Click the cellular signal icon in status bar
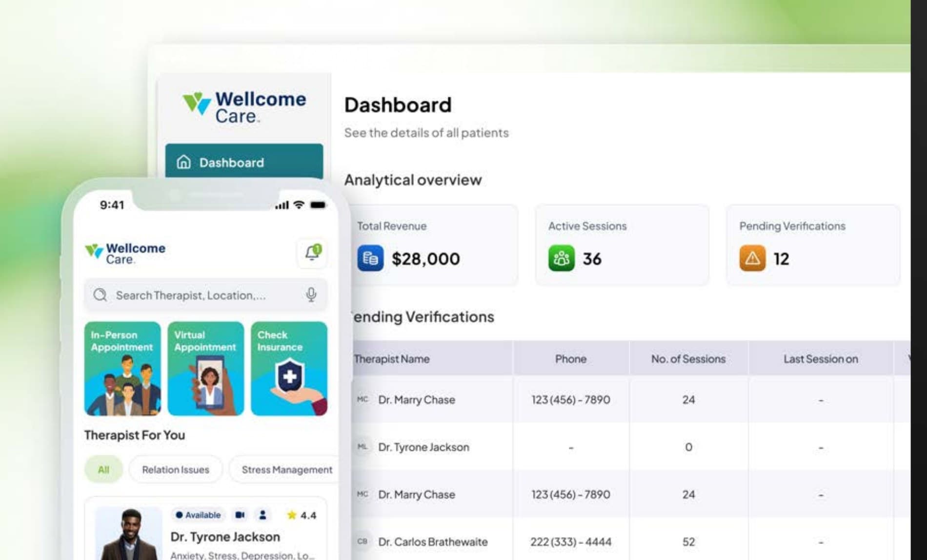The image size is (927, 560). pyautogui.click(x=282, y=205)
